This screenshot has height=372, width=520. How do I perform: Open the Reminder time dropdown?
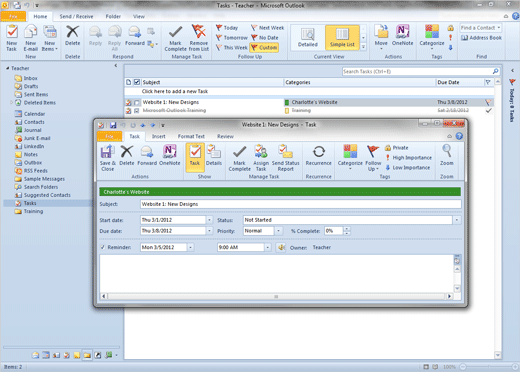pos(267,247)
